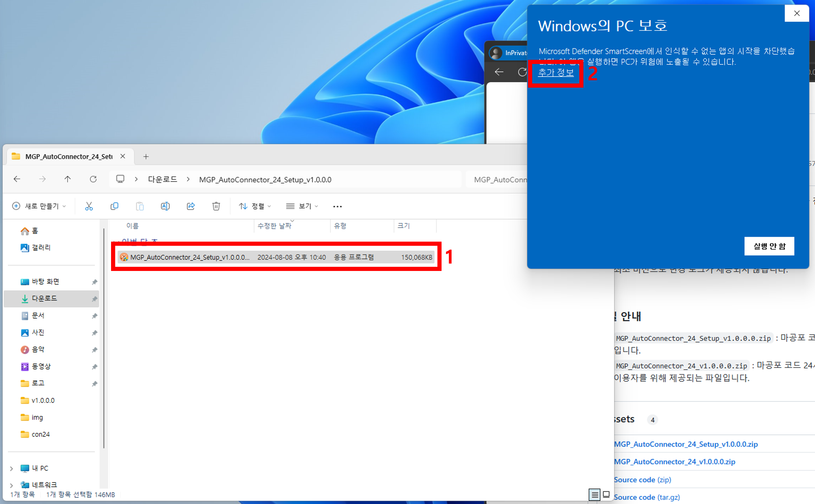This screenshot has height=504, width=815.
Task: Expand the 네트워크 tree node
Action: (12, 485)
